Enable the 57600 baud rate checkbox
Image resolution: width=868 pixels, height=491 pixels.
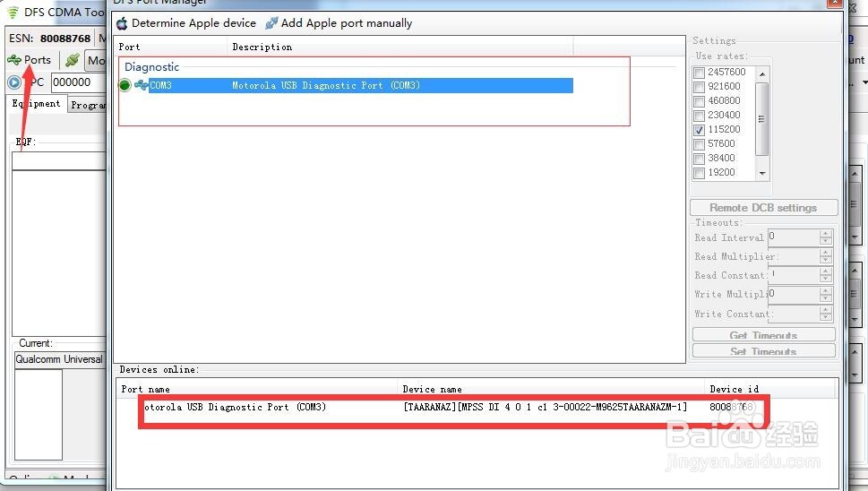point(700,144)
